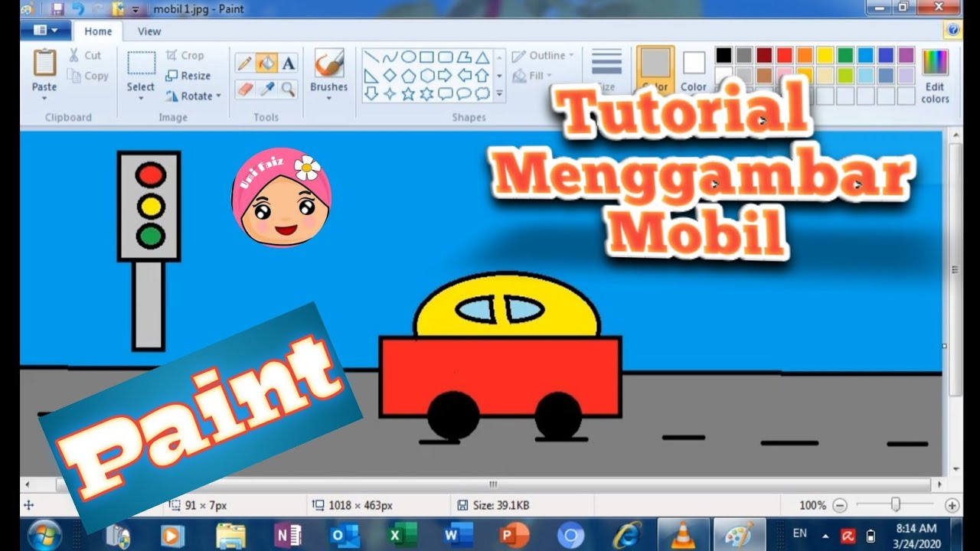Choose the Down arrow shape
This screenshot has width=980, height=551.
(371, 94)
